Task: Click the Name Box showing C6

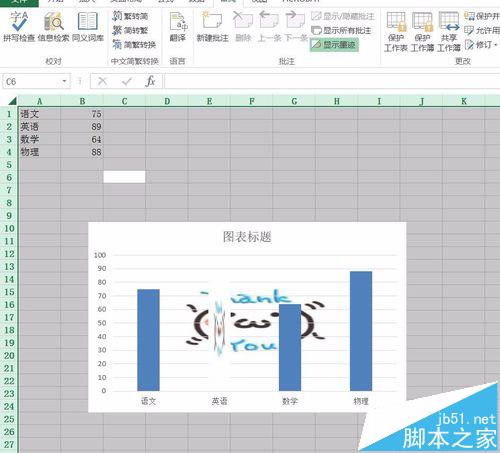Action: (32, 81)
